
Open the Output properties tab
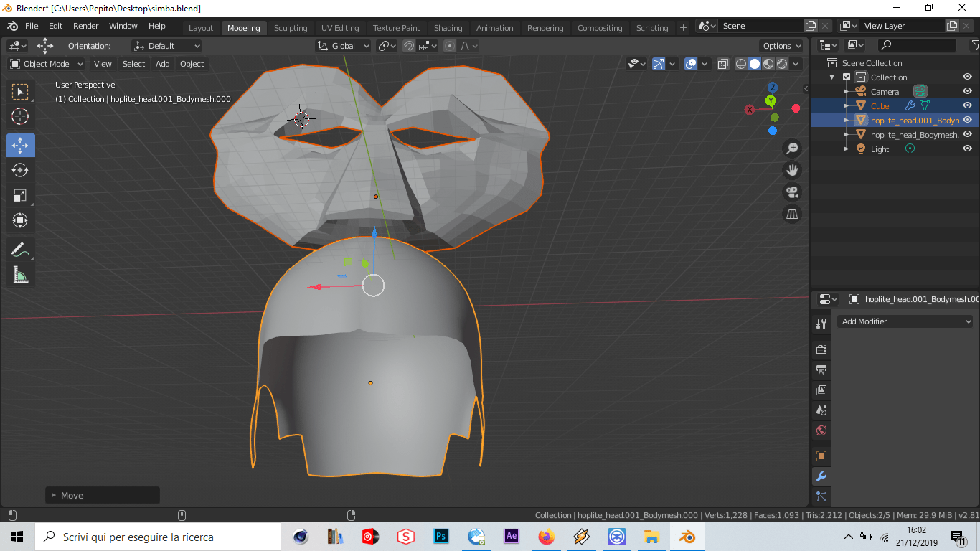pos(821,370)
